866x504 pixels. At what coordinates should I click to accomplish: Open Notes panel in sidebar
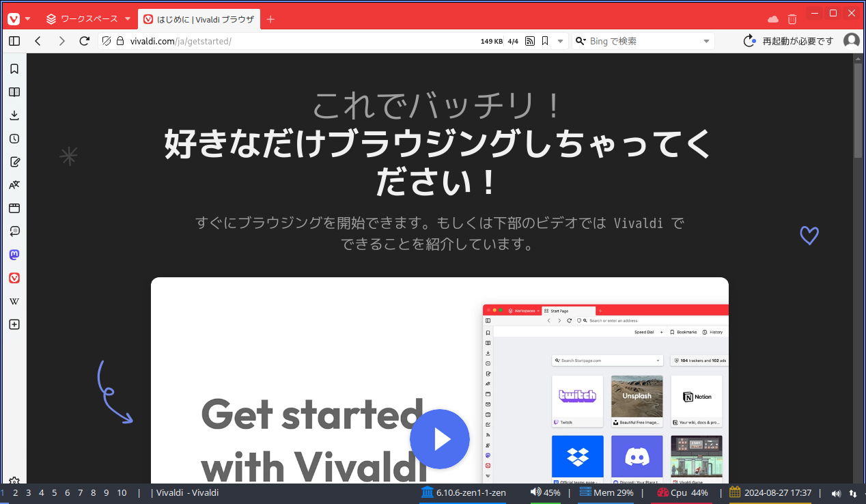click(x=14, y=162)
